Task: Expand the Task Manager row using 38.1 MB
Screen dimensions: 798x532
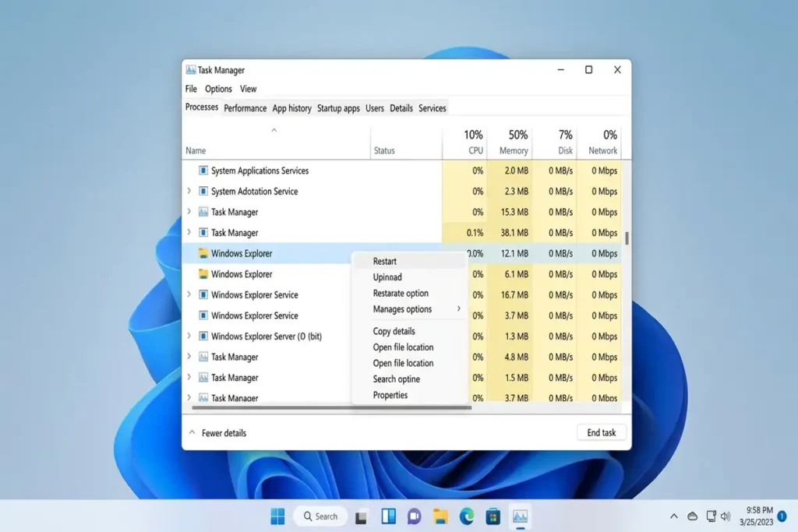Action: click(x=189, y=232)
